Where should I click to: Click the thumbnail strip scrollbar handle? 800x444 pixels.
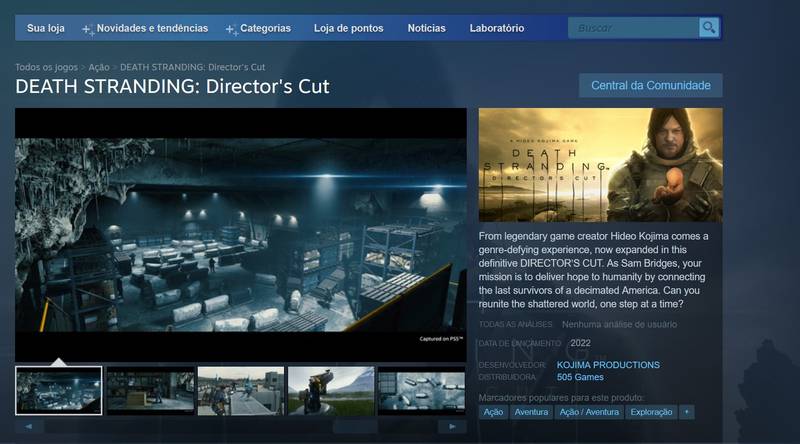[355, 426]
